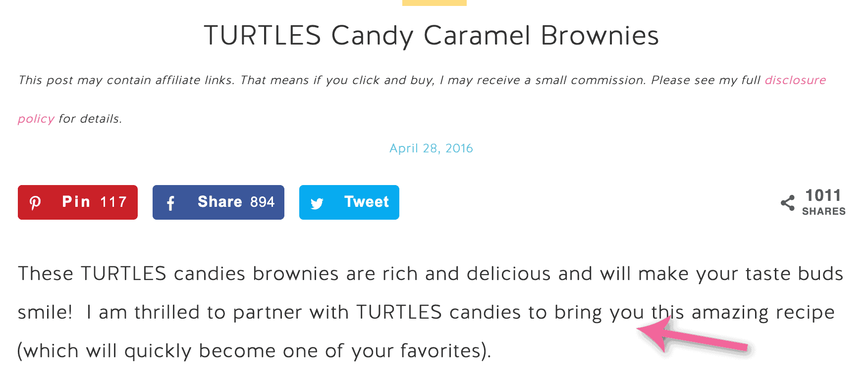Screen dimensions: 868x380
Task: Click the share network icon beside 1011
Action: click(788, 203)
